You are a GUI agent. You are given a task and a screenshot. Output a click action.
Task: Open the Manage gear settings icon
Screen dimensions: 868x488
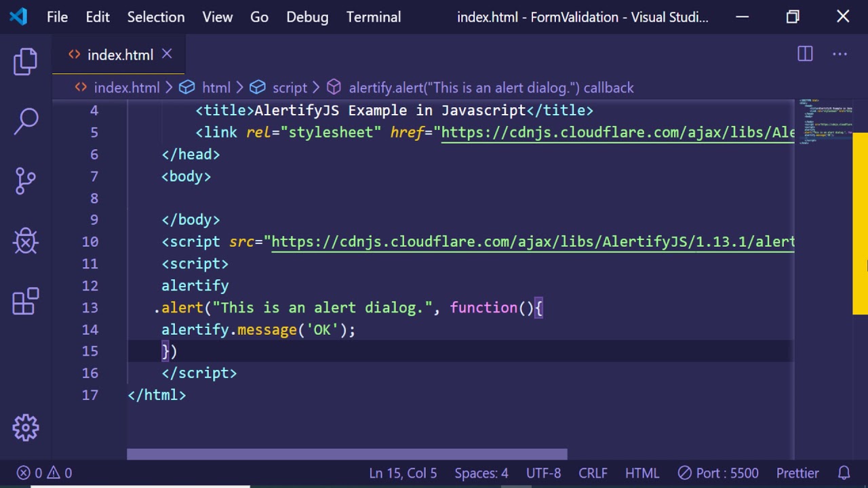(26, 428)
